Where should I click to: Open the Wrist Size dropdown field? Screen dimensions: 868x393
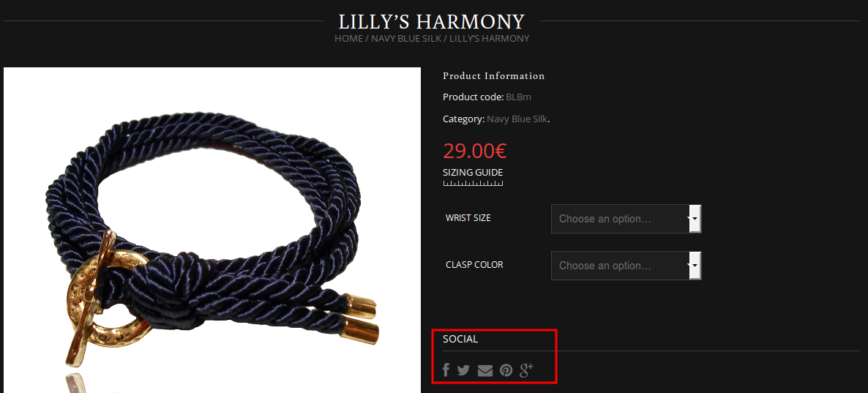pyautogui.click(x=626, y=219)
